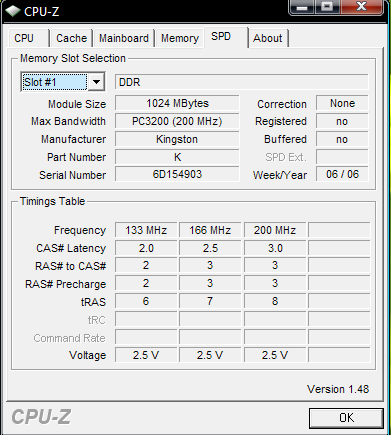Select the serial number 6D154903

177,174
